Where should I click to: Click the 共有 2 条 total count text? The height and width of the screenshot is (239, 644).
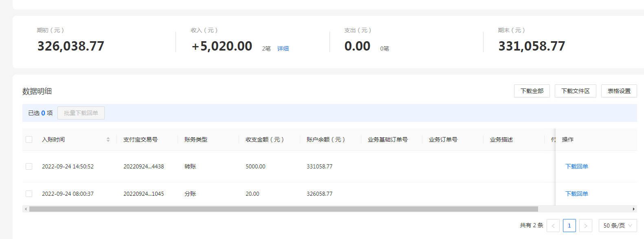click(532, 225)
